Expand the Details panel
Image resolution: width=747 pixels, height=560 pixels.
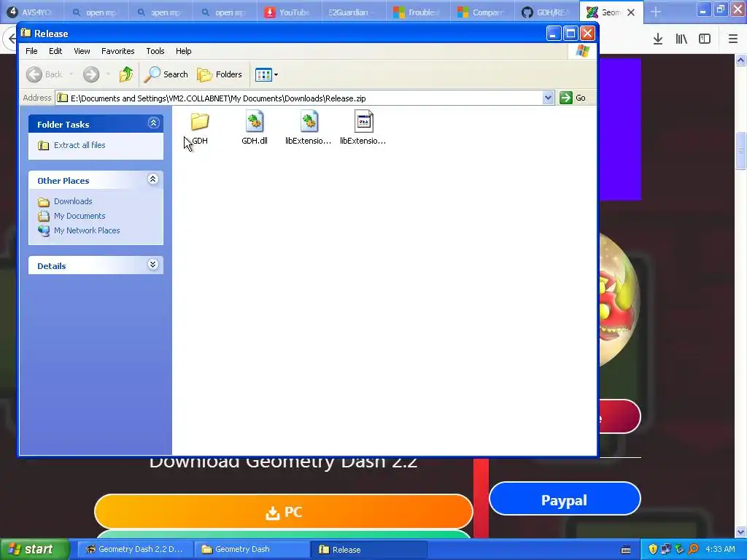pyautogui.click(x=153, y=264)
